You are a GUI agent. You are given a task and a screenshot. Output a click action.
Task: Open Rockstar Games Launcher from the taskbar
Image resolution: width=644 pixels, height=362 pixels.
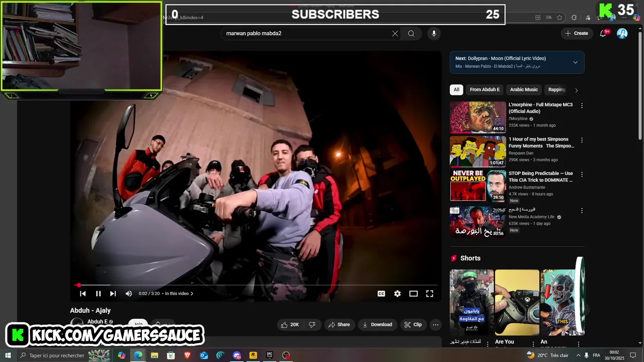(x=253, y=355)
